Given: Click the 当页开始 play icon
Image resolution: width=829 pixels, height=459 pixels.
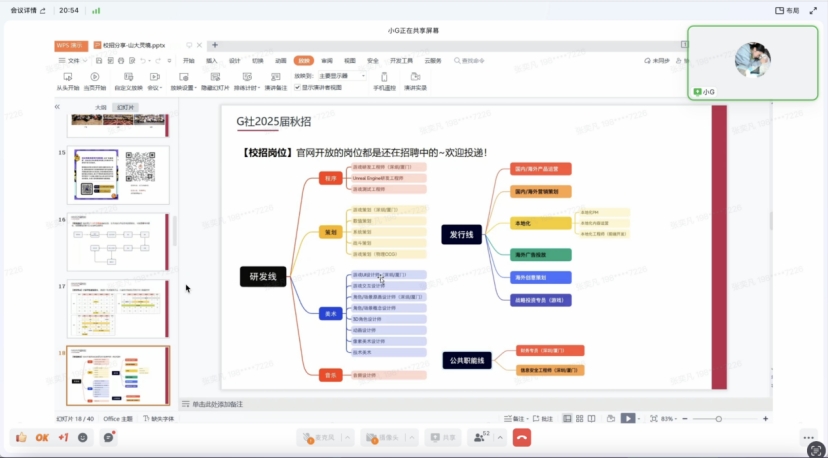Looking at the screenshot, I should pos(95,77).
